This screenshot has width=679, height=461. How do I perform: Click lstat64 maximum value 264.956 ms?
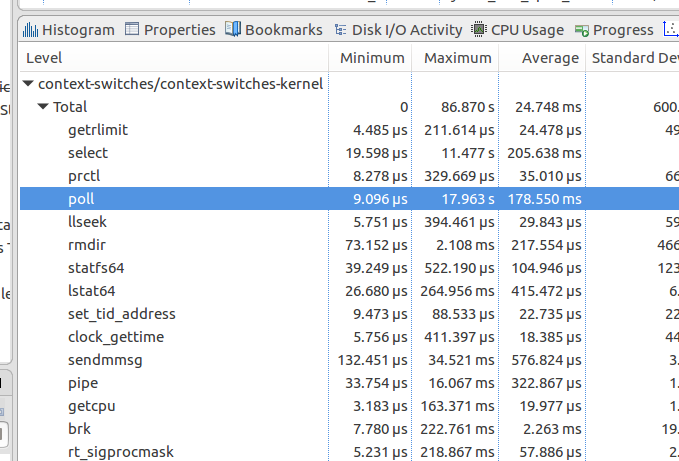point(457,290)
